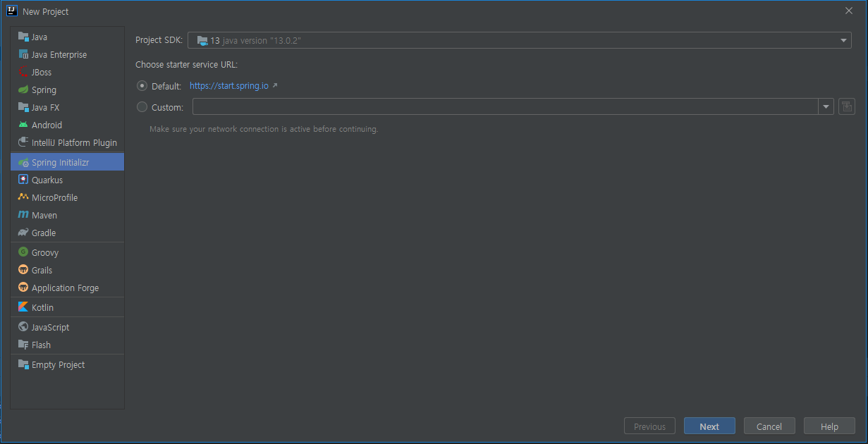The height and width of the screenshot is (444, 868).
Task: Open the Project SDK dropdown
Action: (x=520, y=41)
